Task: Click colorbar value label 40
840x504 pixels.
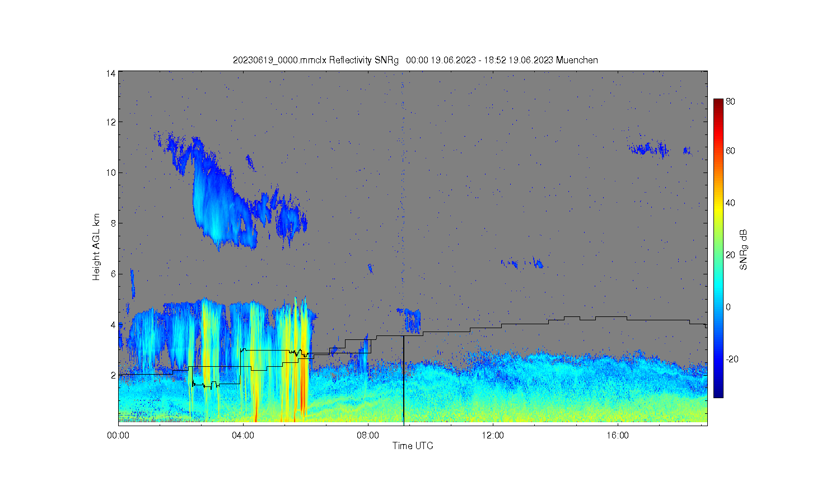Action: point(730,203)
